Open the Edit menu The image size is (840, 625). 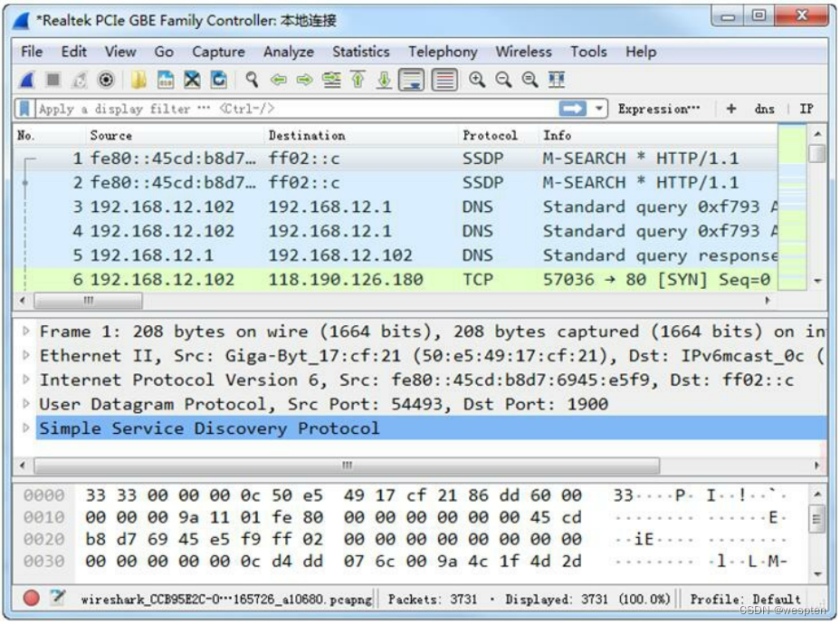pyautogui.click(x=74, y=52)
